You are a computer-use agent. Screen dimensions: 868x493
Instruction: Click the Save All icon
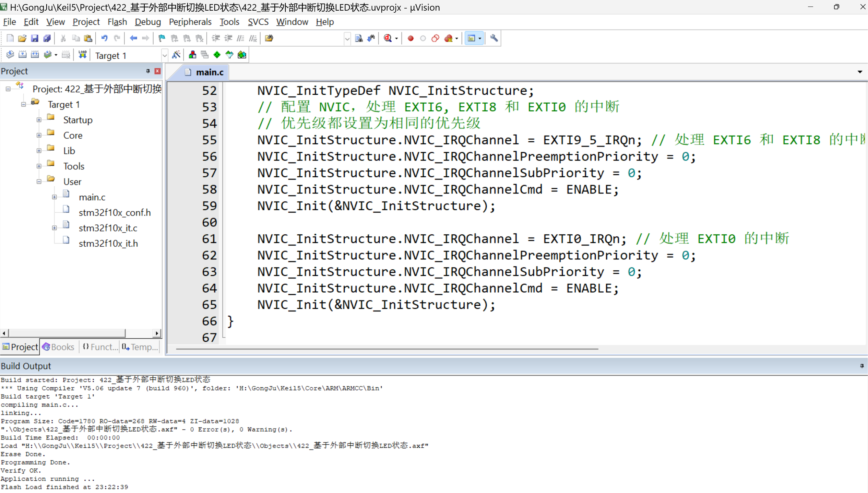click(47, 38)
